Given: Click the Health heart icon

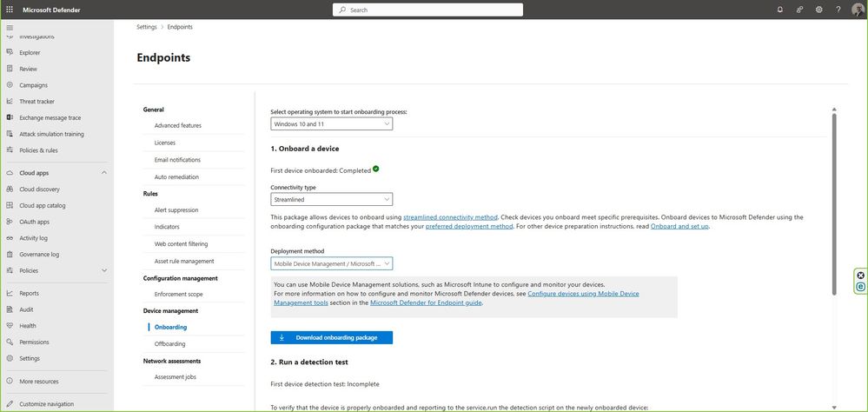Looking at the screenshot, I should (x=10, y=326).
